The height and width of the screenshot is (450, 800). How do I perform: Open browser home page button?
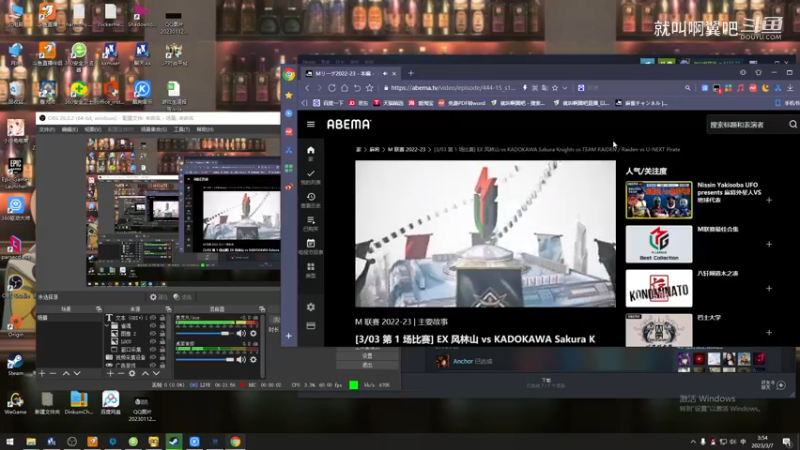coord(344,88)
